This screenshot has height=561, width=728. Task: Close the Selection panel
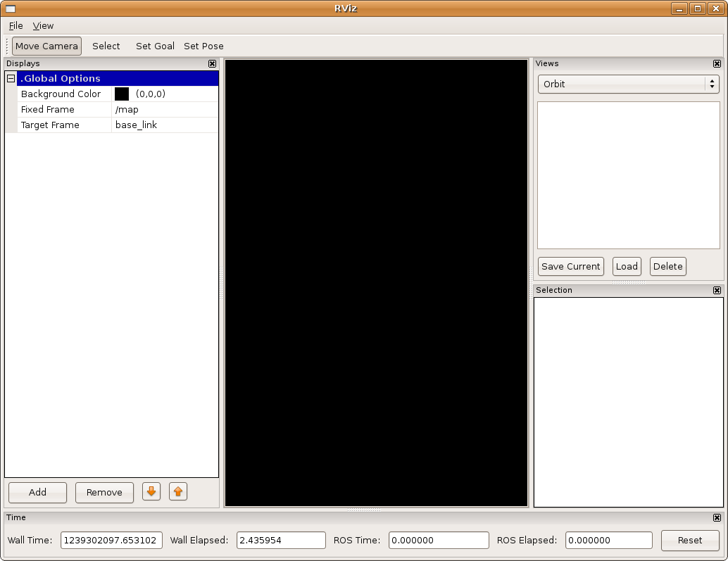click(x=717, y=290)
